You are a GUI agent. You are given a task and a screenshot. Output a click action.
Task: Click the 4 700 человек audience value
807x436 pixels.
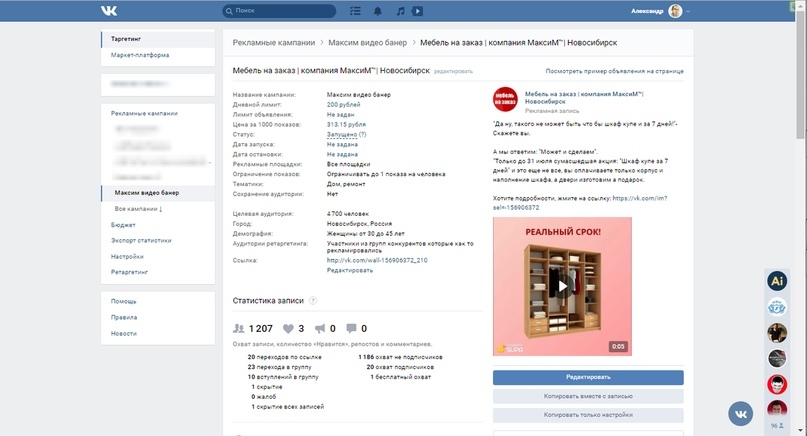click(x=348, y=214)
